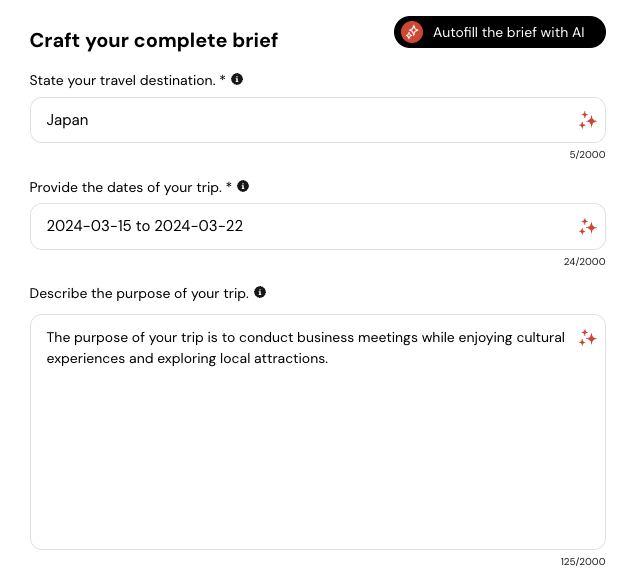The image size is (633, 579).
Task: Show info icon next to trip dates label
Action: [243, 186]
